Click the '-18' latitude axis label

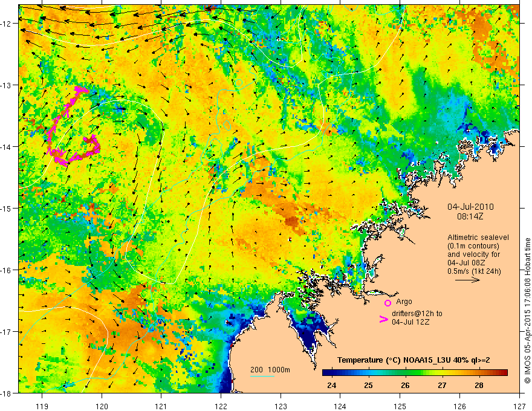6,393
